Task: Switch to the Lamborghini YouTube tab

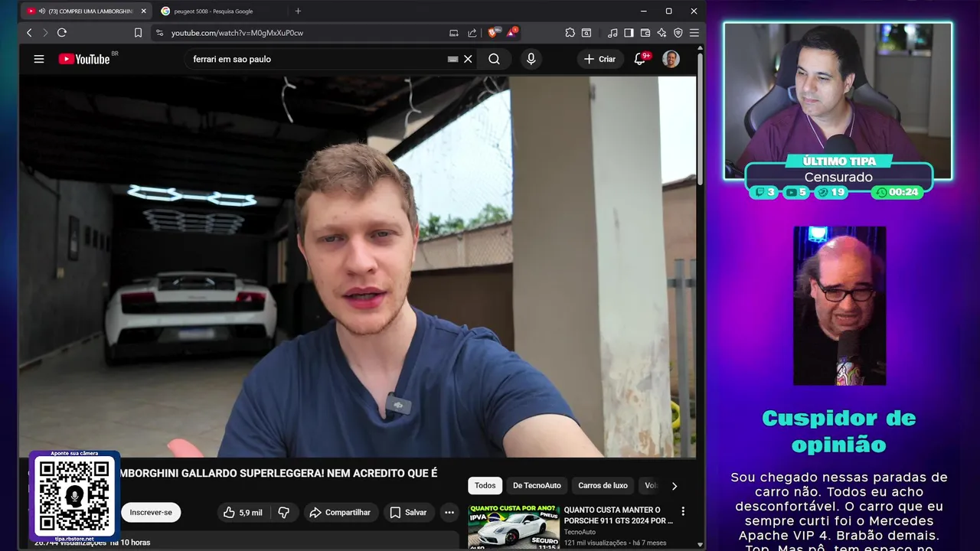Action: point(86,11)
